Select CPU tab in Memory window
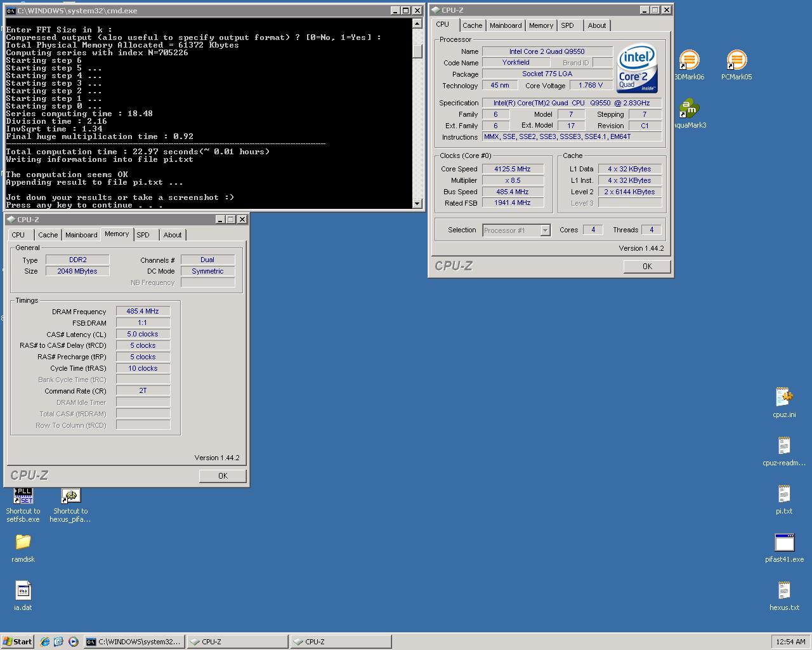 click(x=18, y=235)
